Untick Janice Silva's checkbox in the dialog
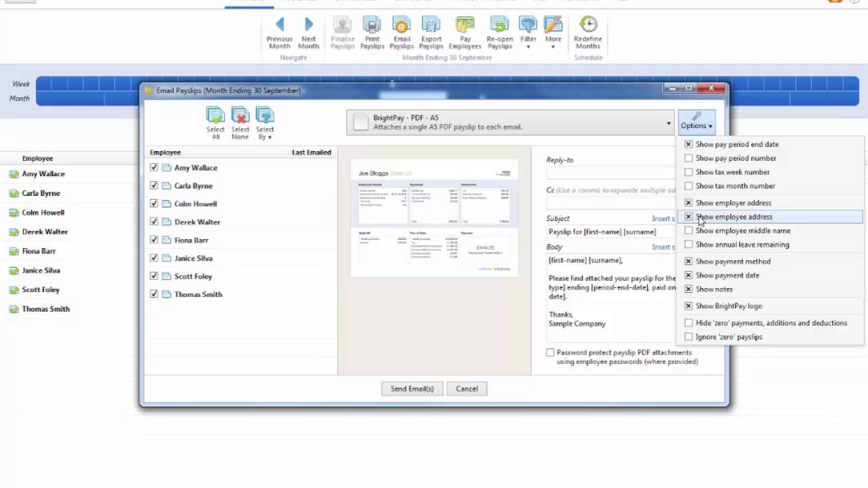The height and width of the screenshot is (488, 868). 154,258
